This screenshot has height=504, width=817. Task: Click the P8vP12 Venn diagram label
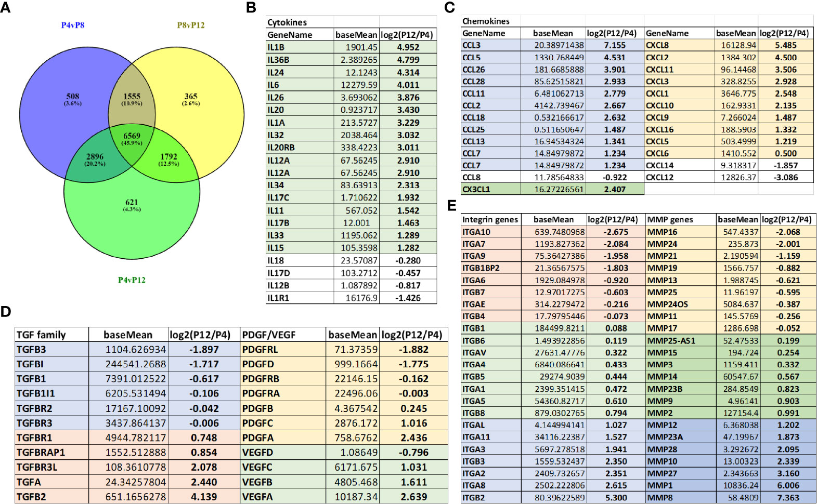pyautogui.click(x=191, y=25)
